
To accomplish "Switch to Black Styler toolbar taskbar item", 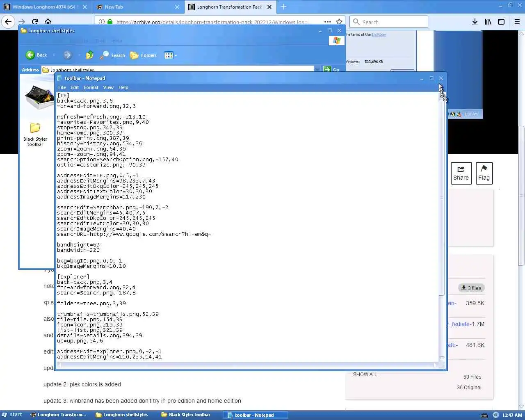I will point(186,415).
